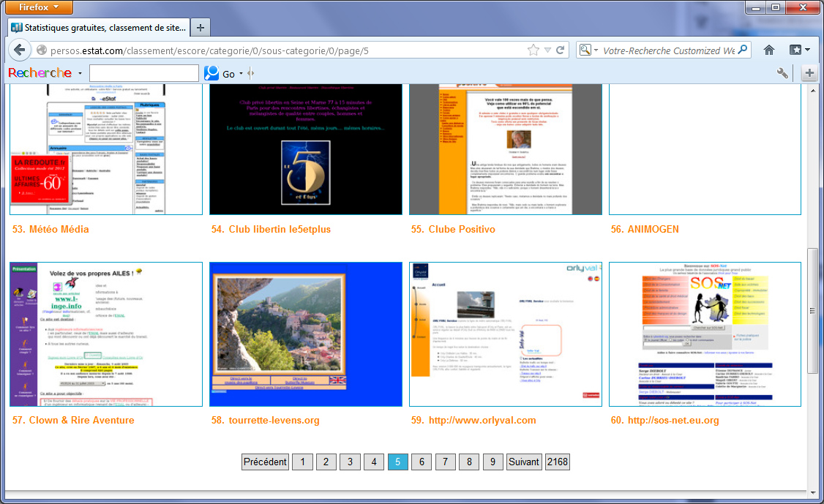Go to results page 6
This screenshot has height=504, width=824.
(422, 462)
